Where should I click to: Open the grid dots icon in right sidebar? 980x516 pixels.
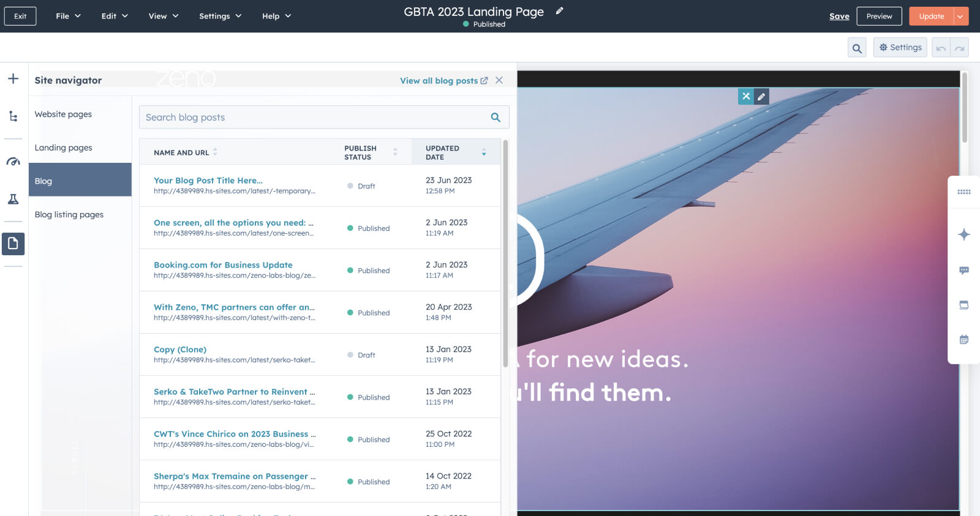(x=964, y=192)
